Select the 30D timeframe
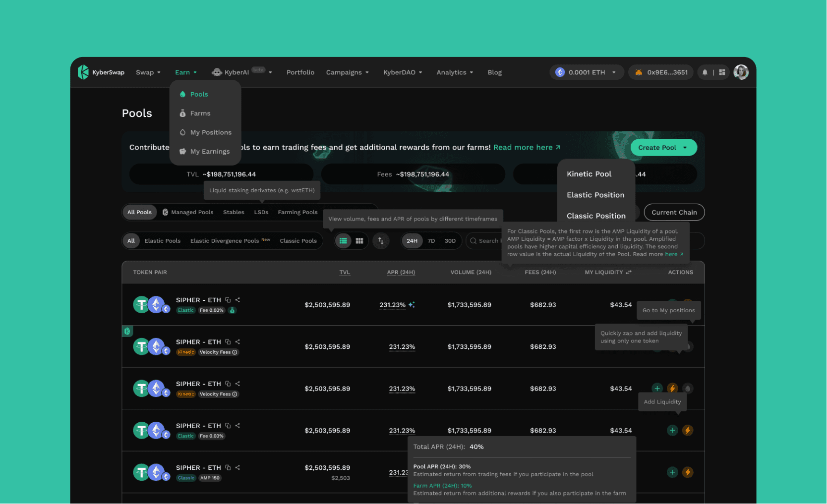The height and width of the screenshot is (504, 827). click(x=450, y=241)
